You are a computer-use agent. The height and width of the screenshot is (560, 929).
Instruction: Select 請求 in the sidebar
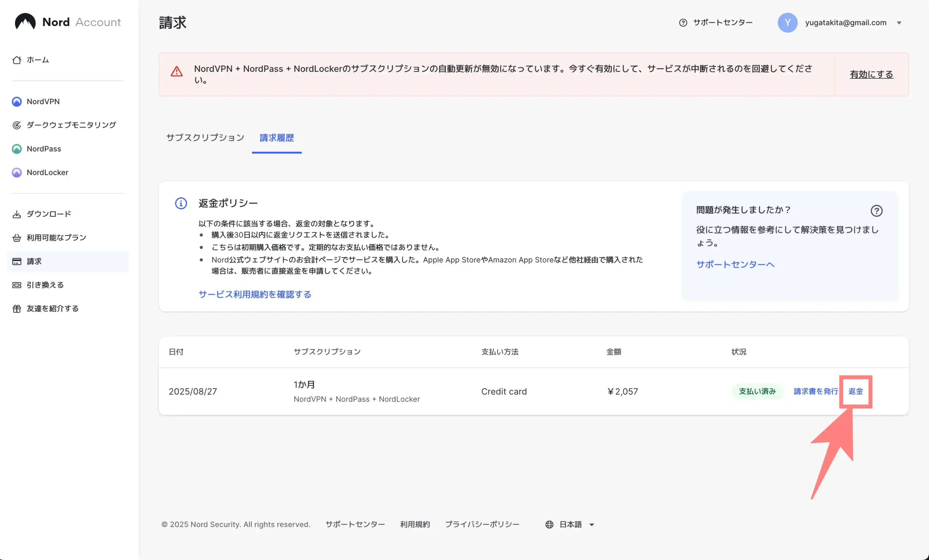click(x=68, y=261)
